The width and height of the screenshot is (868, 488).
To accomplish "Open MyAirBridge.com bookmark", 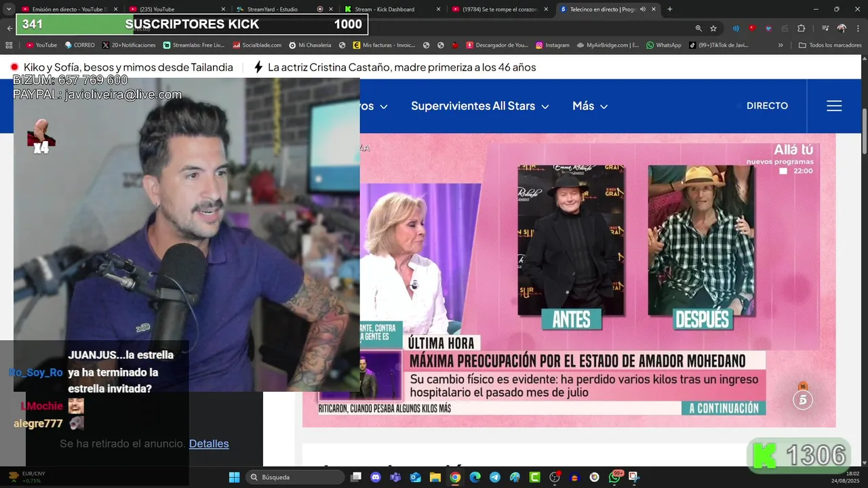I will tap(608, 45).
